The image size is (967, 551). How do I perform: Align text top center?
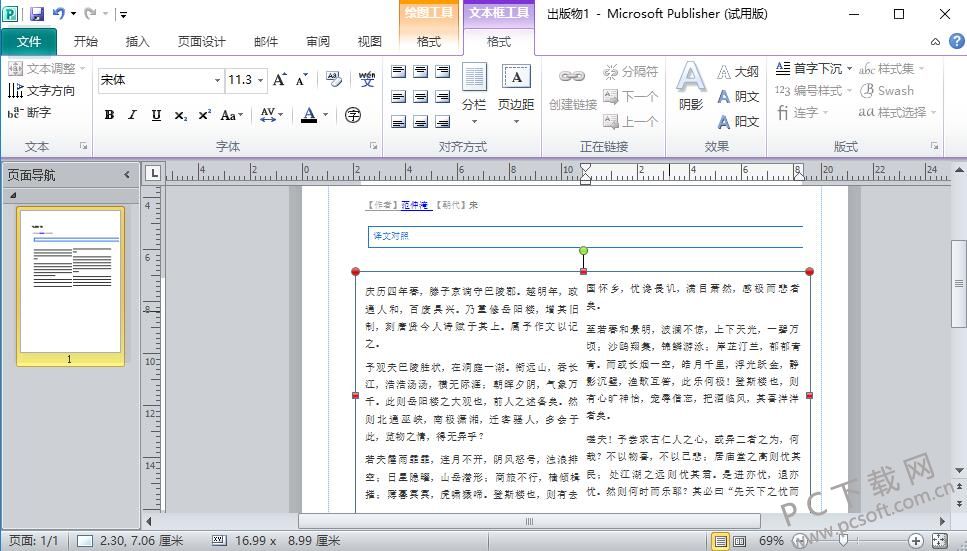click(x=421, y=72)
